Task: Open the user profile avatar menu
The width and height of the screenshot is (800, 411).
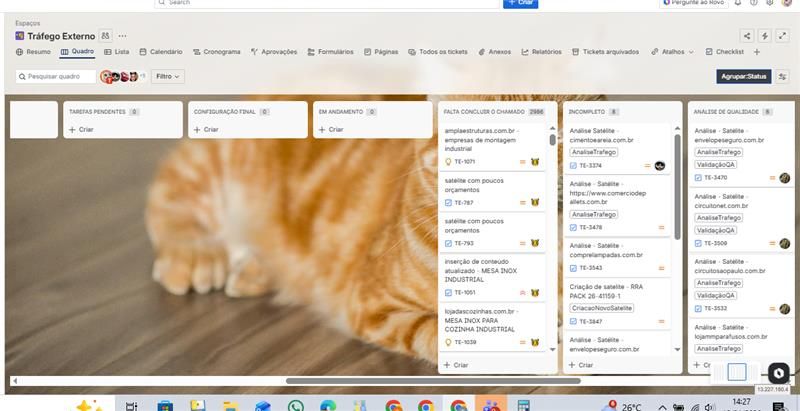Action: click(x=786, y=3)
